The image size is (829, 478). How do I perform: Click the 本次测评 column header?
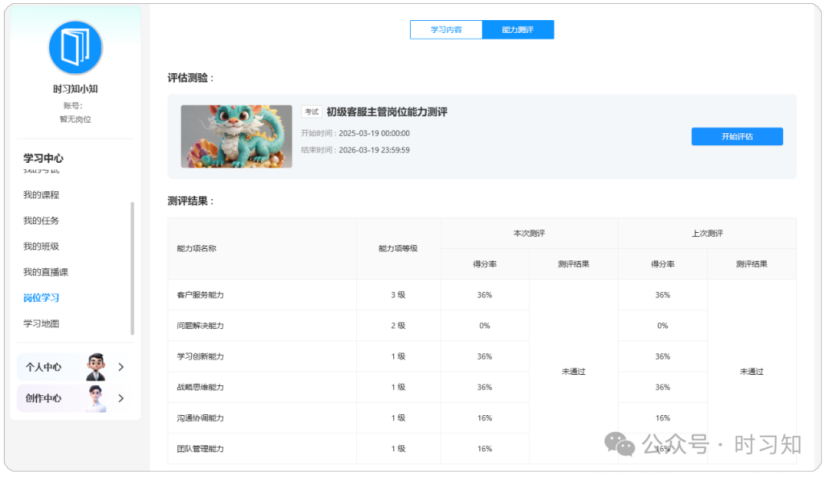tap(529, 233)
